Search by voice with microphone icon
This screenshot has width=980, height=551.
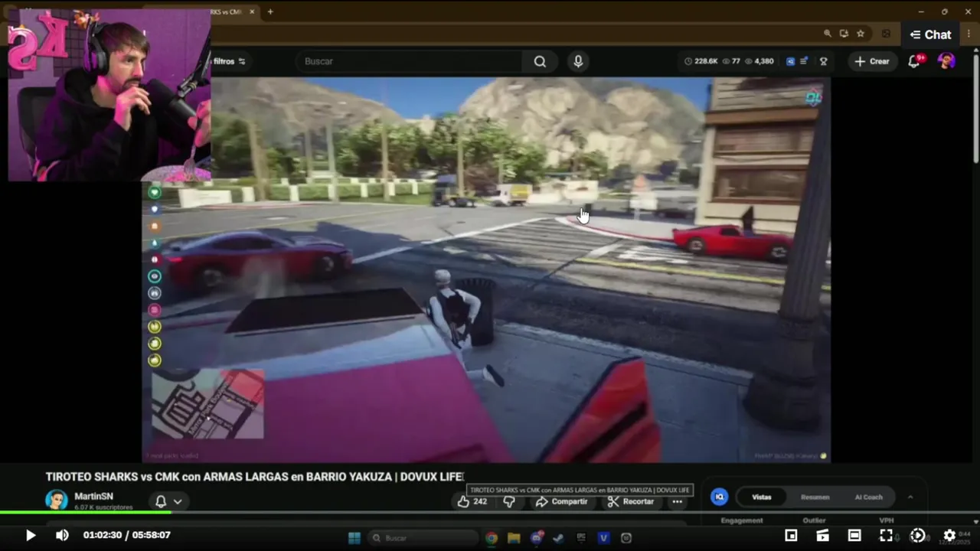[x=578, y=61]
